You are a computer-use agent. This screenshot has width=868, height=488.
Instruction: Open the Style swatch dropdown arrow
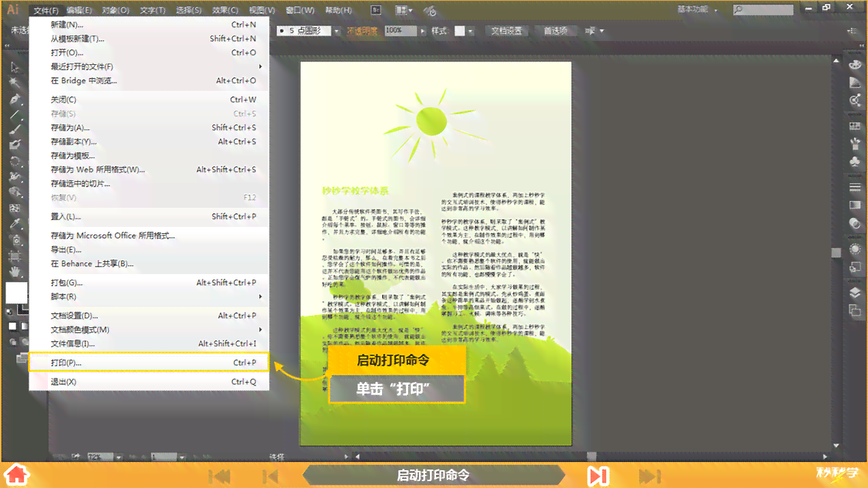pos(471,31)
